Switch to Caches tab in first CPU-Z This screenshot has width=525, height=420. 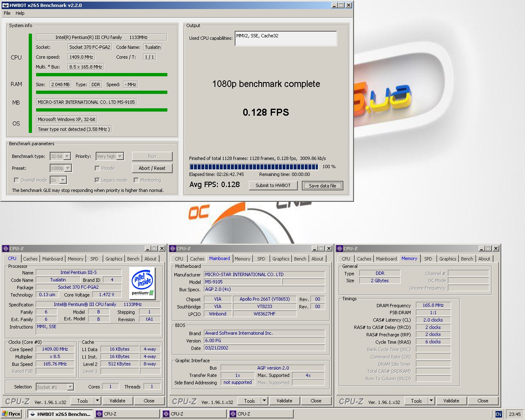30,259
